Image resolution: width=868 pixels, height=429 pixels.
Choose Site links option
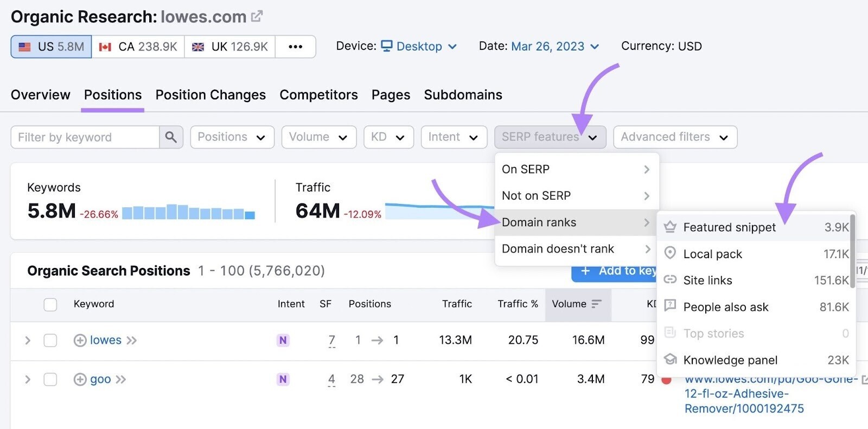[x=754, y=280]
